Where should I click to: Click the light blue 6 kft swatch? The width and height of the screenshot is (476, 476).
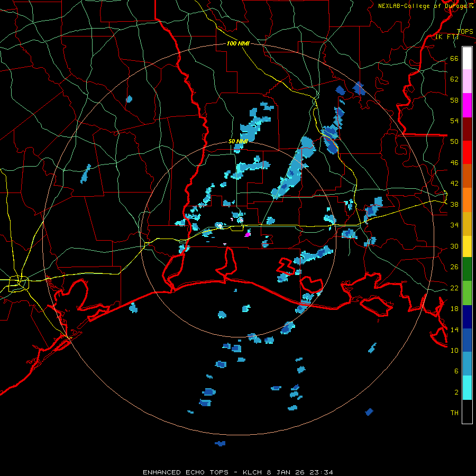[467, 363]
